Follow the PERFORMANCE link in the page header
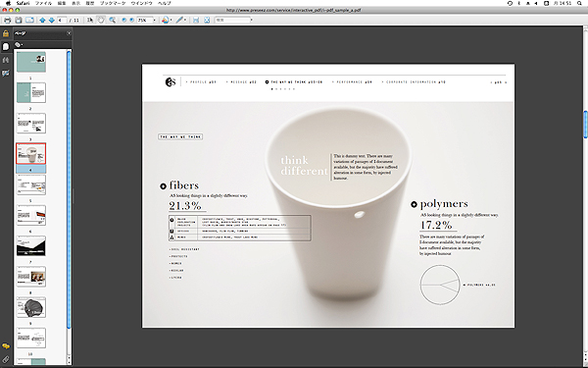The width and height of the screenshot is (588, 368). click(x=352, y=81)
